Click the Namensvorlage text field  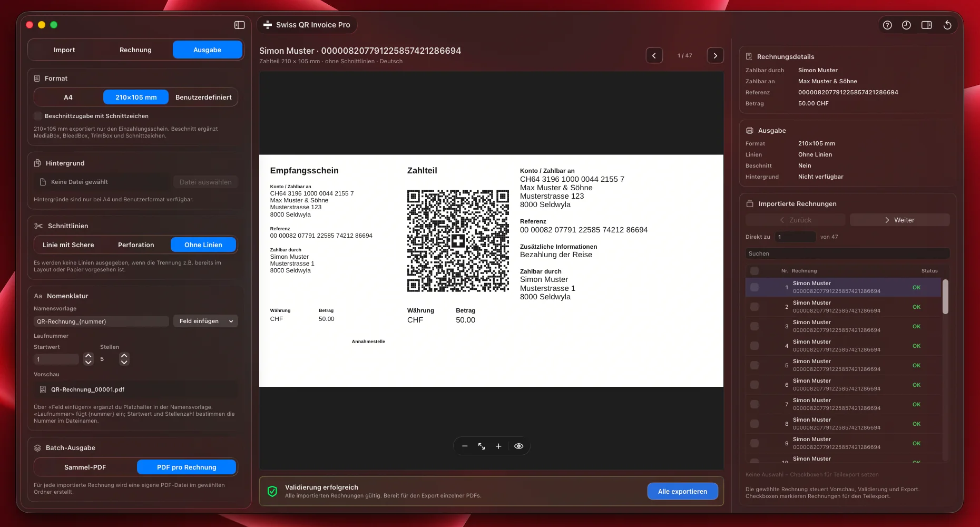pos(101,321)
